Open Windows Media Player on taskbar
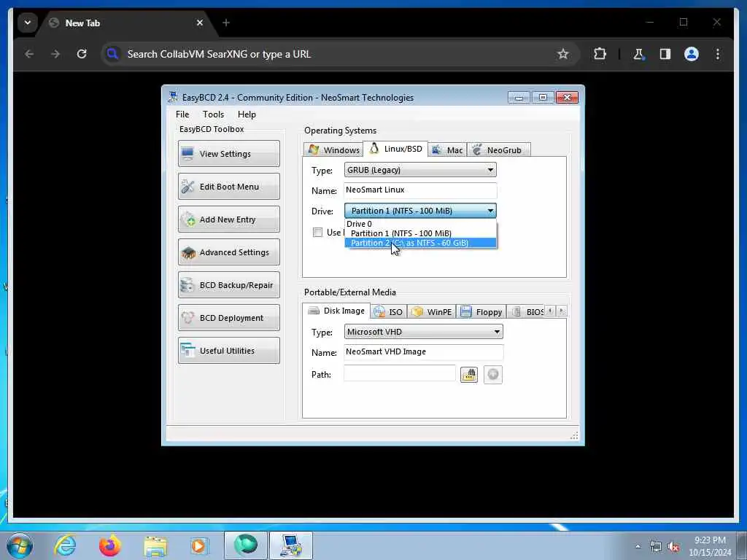The height and width of the screenshot is (560, 747). click(x=199, y=545)
